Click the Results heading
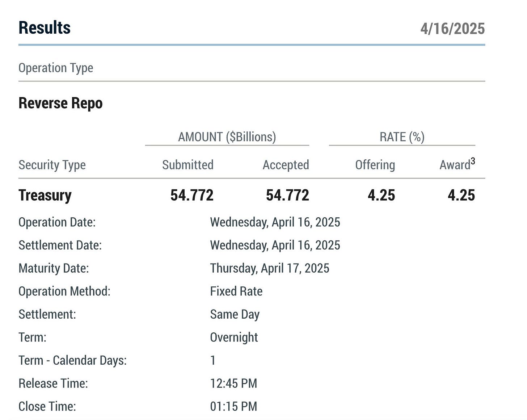The height and width of the screenshot is (420, 527). coord(45,28)
